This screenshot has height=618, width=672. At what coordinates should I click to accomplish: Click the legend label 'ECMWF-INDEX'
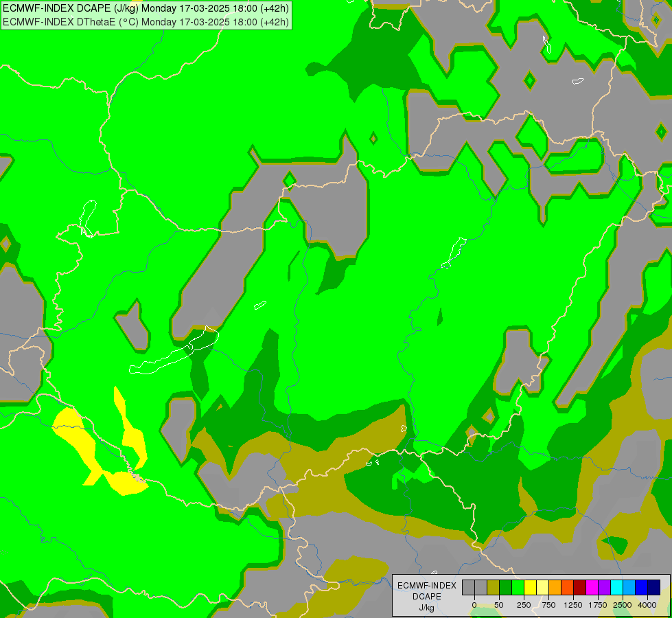tap(427, 586)
